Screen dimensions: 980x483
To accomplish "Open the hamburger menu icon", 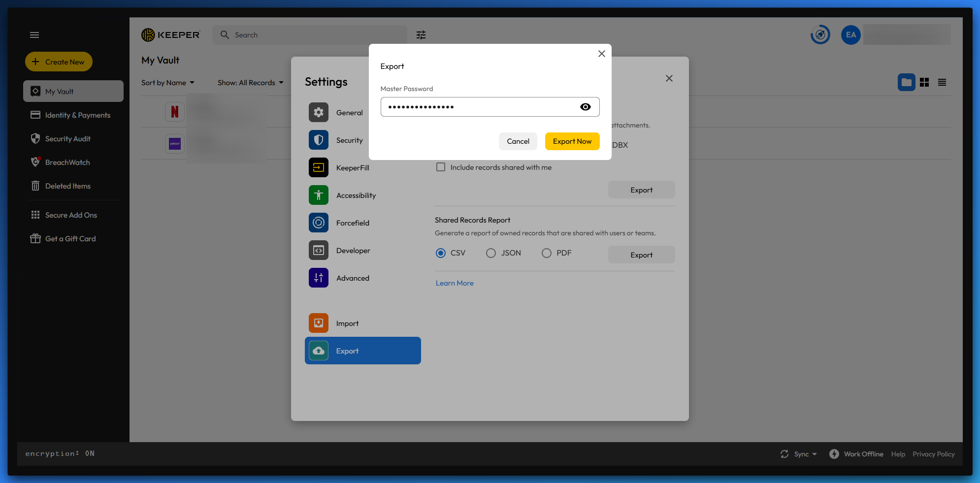I will pos(34,35).
